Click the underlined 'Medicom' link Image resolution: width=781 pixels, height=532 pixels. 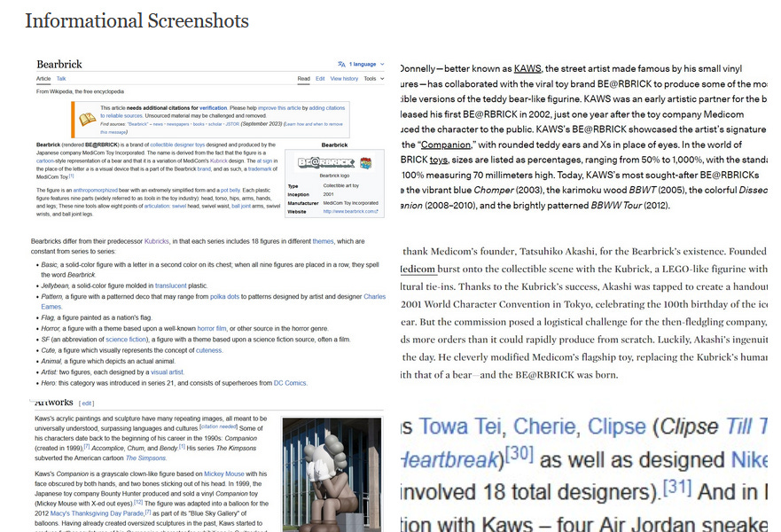point(418,269)
